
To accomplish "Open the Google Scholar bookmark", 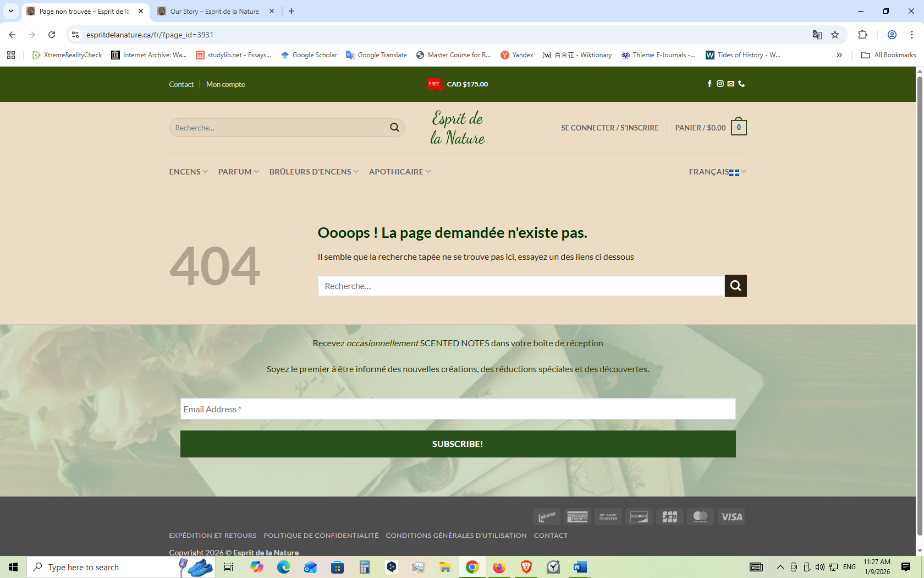I will [x=309, y=55].
